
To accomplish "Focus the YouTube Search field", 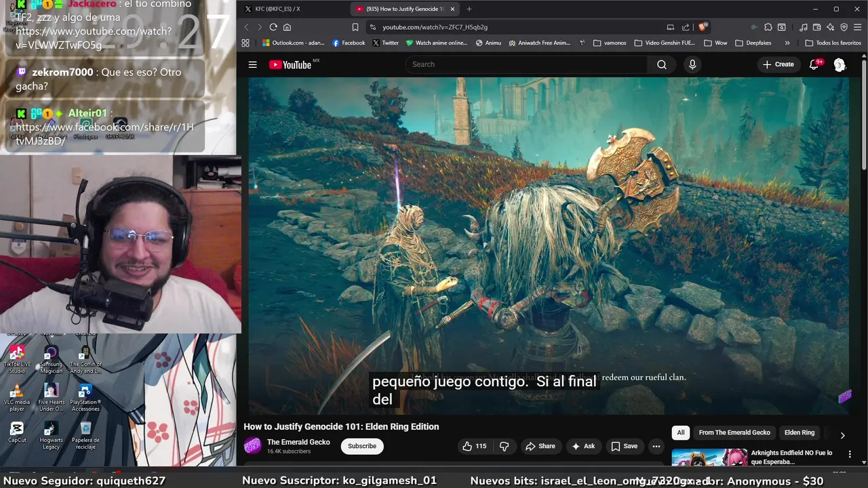I will [527, 64].
